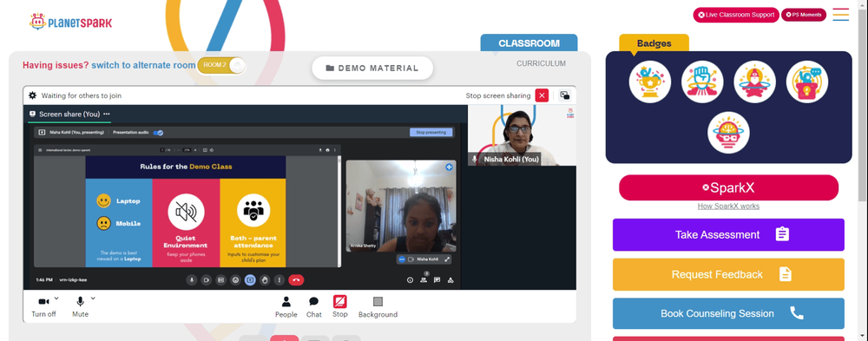
Task: Click switch to alternate room text
Action: (x=143, y=65)
